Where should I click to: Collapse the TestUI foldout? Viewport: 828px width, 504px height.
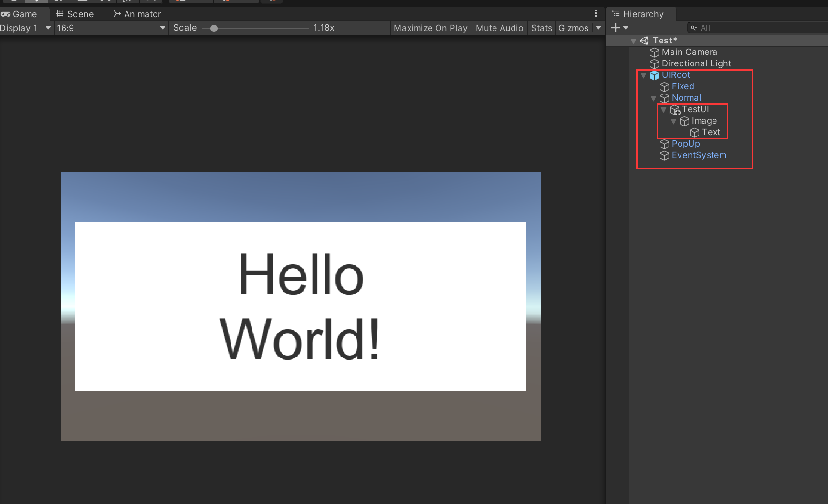(663, 110)
